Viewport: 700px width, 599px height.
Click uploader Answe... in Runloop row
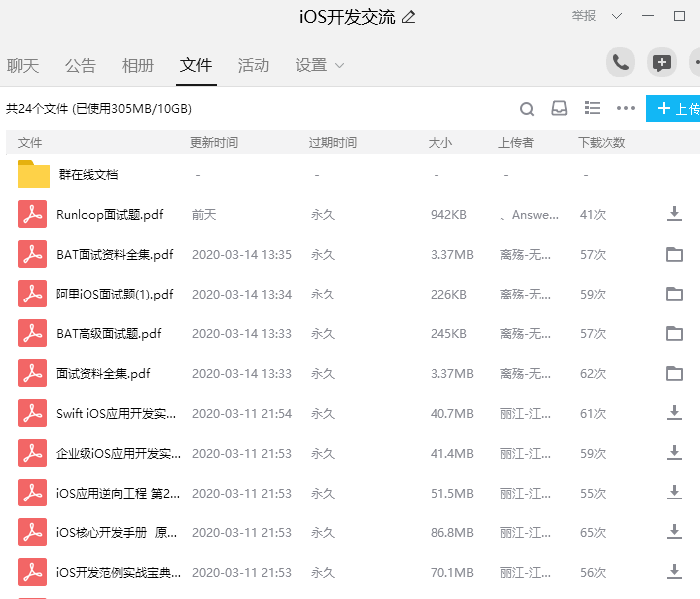pyautogui.click(x=530, y=215)
